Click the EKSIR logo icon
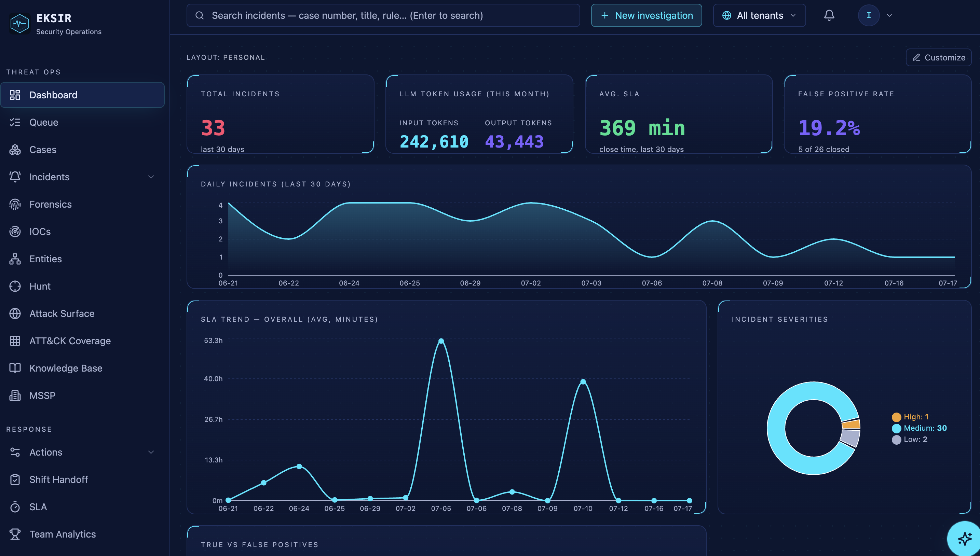Image resolution: width=980 pixels, height=556 pixels. [x=19, y=24]
